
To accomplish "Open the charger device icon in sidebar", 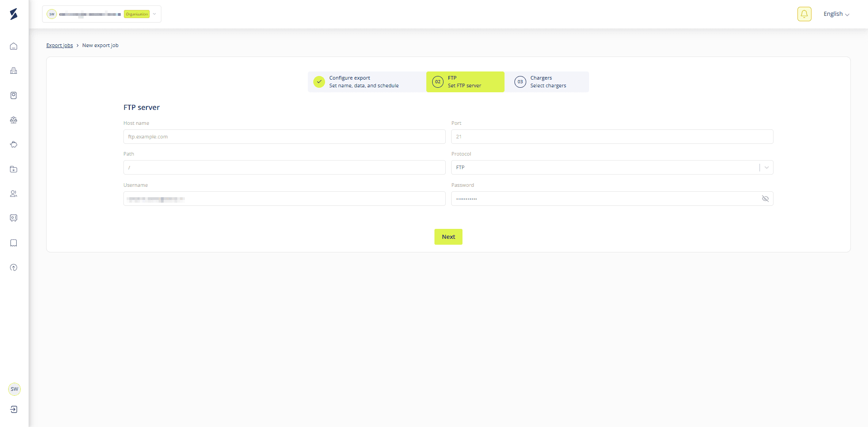I will 14,95.
